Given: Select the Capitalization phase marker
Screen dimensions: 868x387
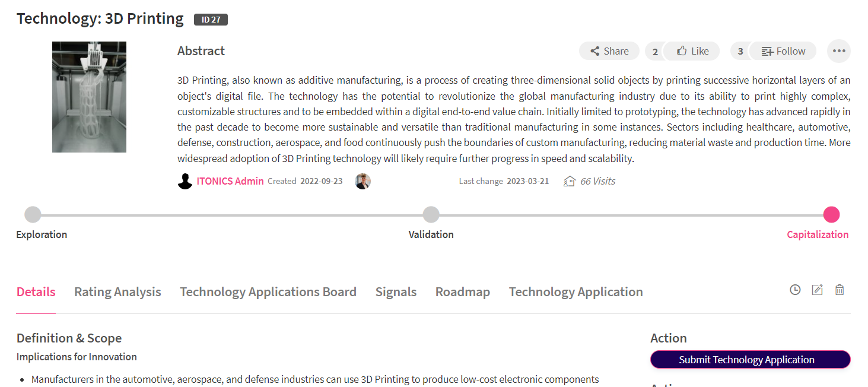Looking at the screenshot, I should (831, 214).
